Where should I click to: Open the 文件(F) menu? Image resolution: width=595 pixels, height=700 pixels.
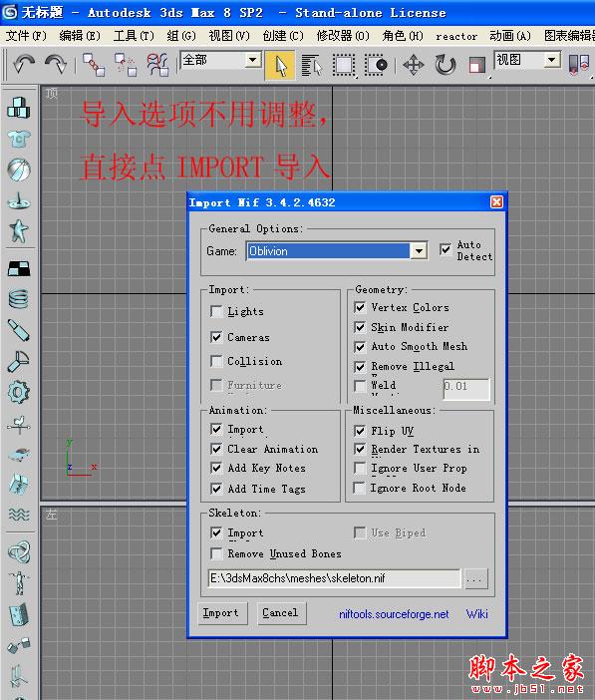26,36
